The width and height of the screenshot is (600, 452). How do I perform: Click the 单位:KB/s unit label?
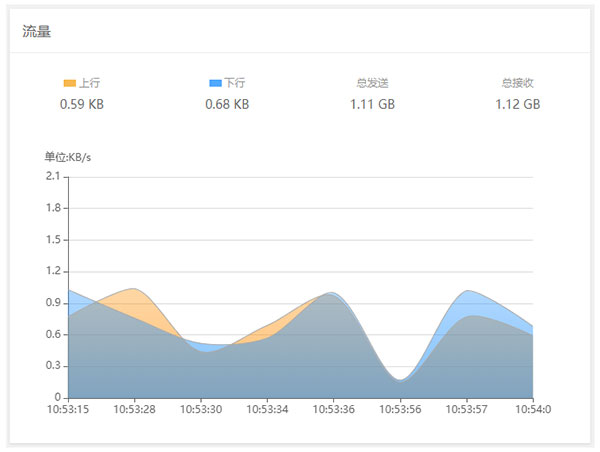(x=68, y=157)
